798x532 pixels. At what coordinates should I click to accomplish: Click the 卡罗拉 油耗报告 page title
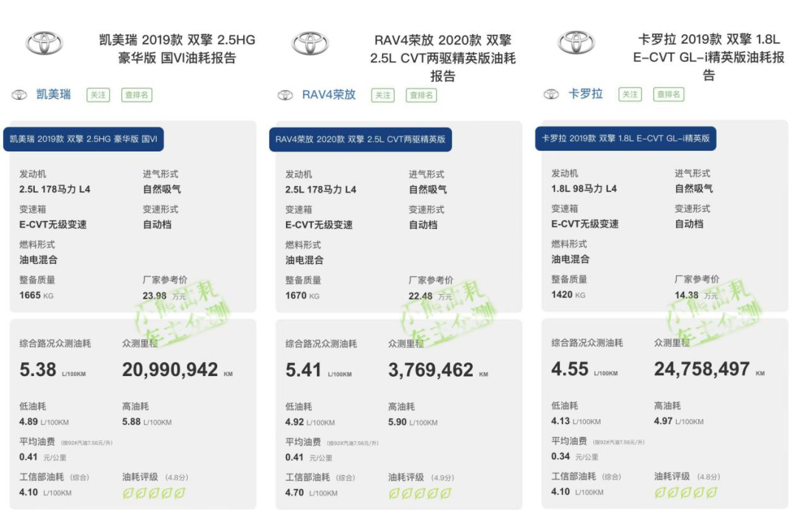[x=709, y=57]
